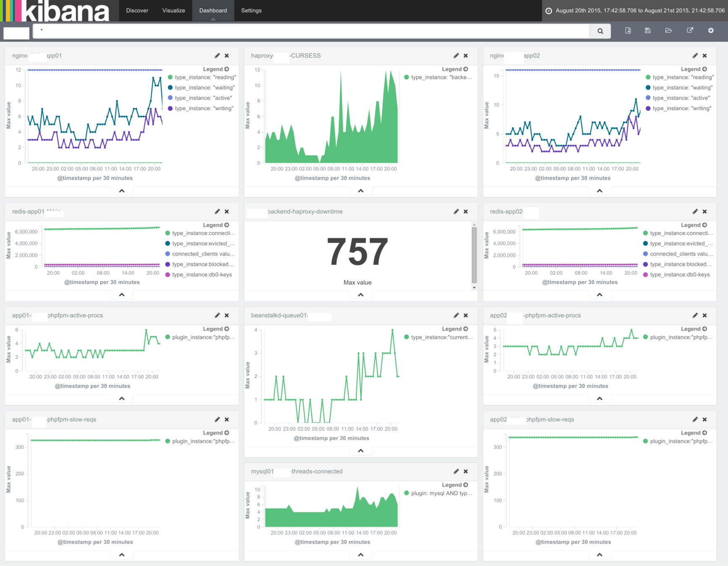Viewport: 728px width, 566px height.
Task: Switch to the Discover tab
Action: pyautogui.click(x=137, y=10)
